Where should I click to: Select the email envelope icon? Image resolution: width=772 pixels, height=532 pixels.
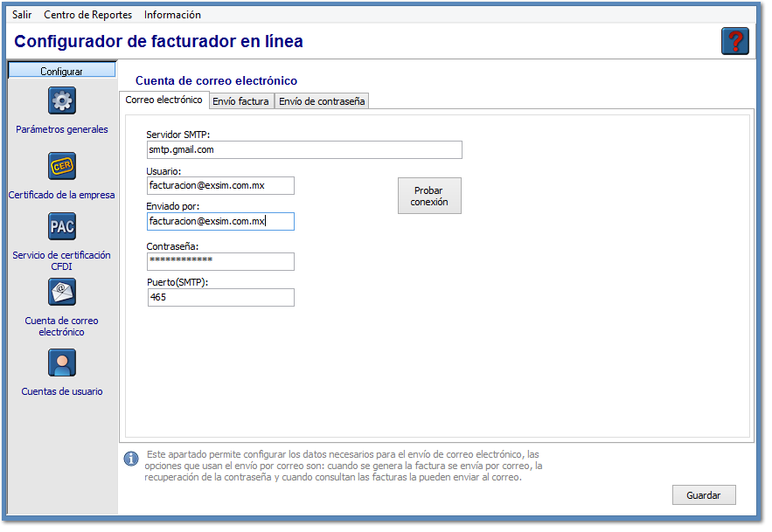[63, 294]
